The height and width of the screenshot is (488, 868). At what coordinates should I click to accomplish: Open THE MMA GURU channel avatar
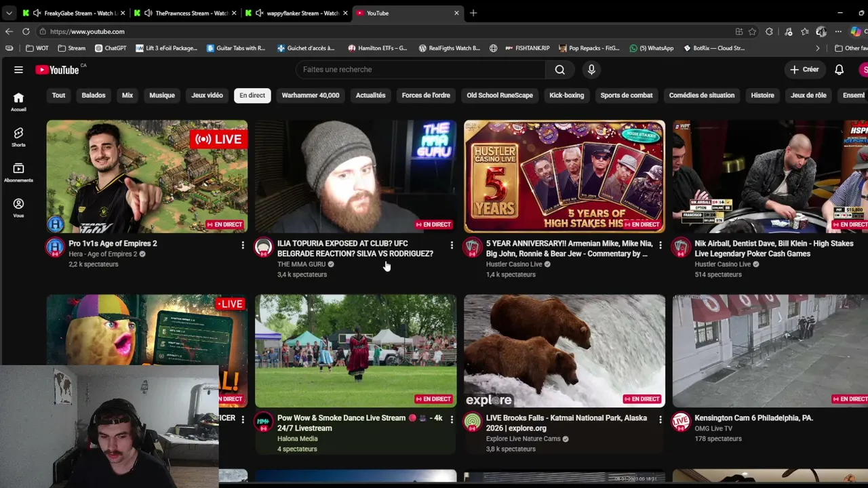tap(263, 247)
